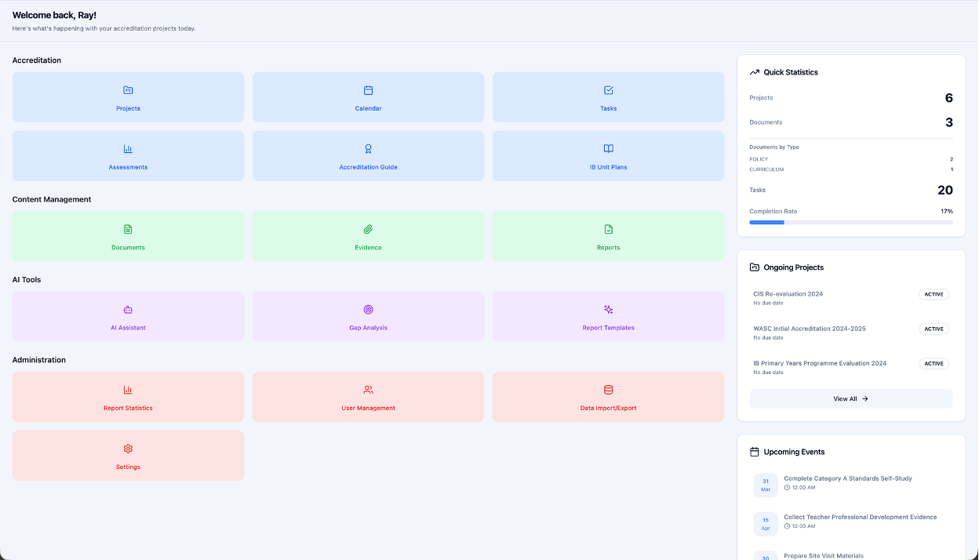979x560 pixels.
Task: Click the View All projects button
Action: point(850,398)
